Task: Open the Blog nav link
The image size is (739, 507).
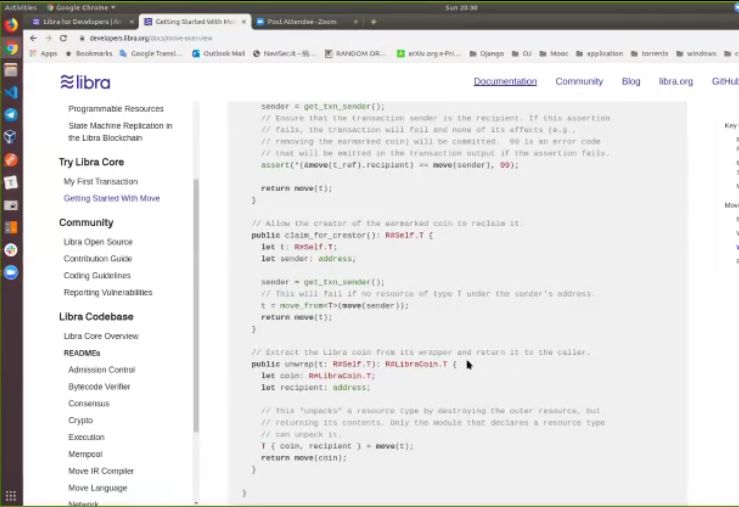Action: (631, 82)
